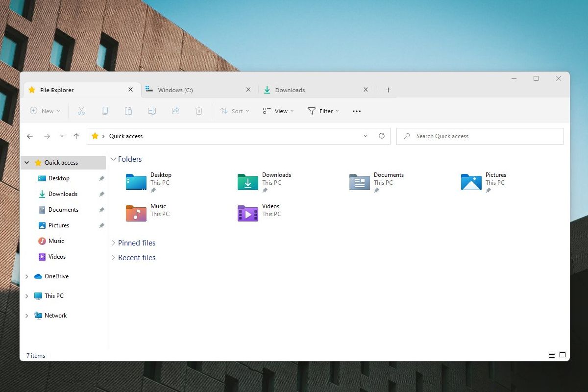Collapse Quick access in the sidebar

pos(27,163)
